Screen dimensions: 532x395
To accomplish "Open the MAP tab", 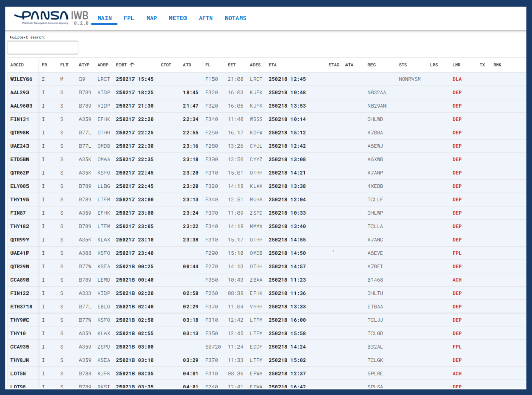I will pos(151,18).
